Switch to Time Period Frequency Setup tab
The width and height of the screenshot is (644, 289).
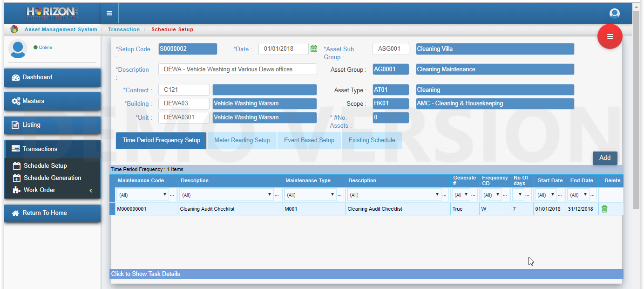[x=161, y=140]
